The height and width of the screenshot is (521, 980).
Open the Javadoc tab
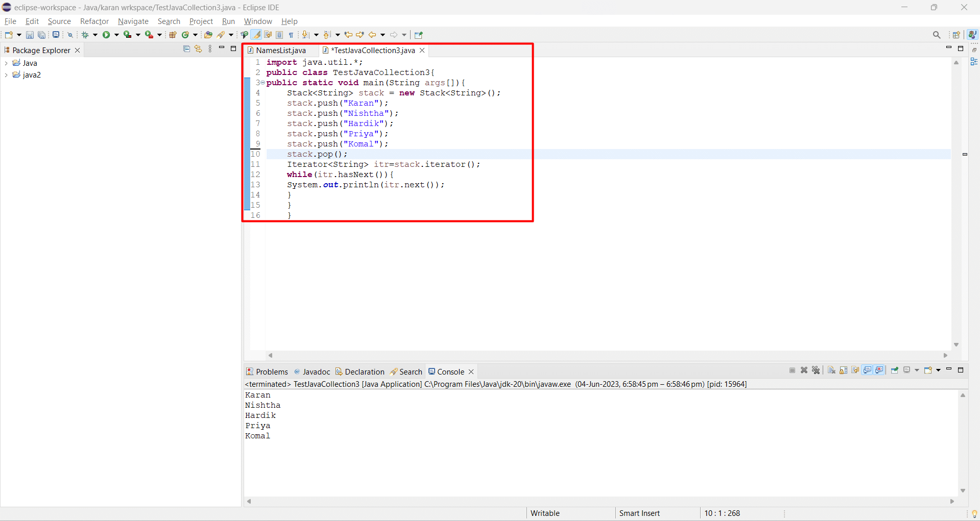(x=312, y=371)
